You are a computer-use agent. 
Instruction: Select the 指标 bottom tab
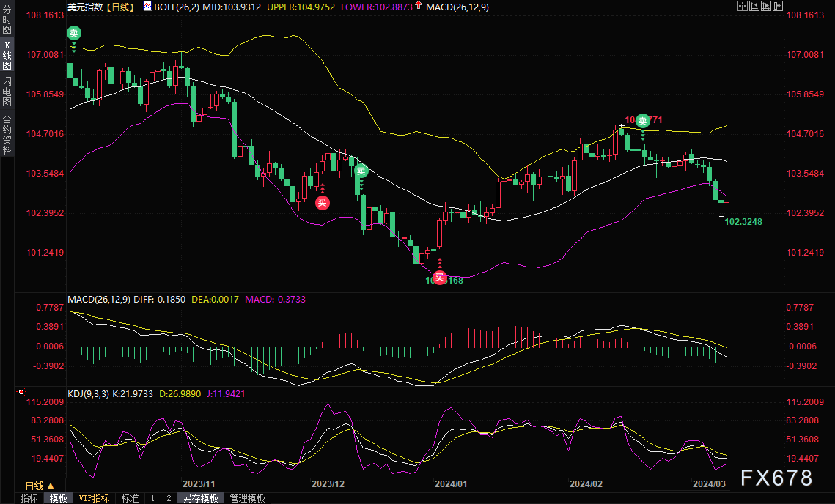tap(29, 498)
